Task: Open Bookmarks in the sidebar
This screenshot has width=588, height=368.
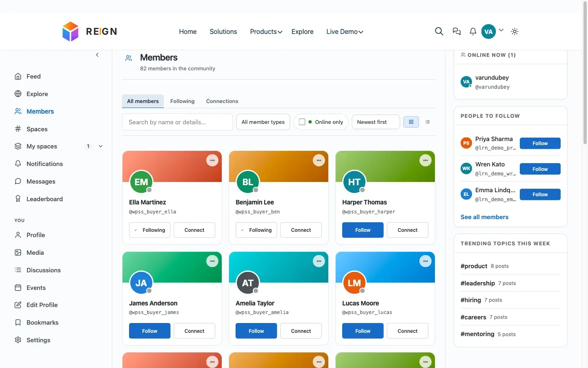Action: [42, 323]
